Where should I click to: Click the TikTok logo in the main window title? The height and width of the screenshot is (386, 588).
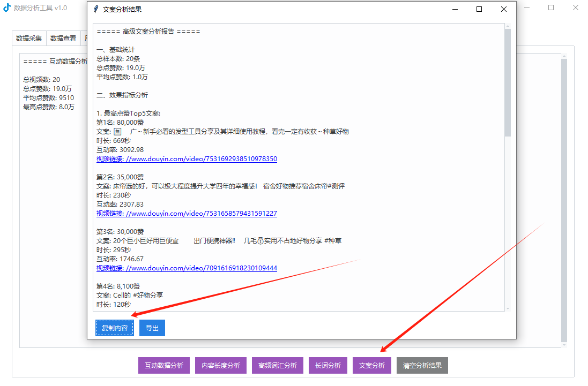coord(7,7)
